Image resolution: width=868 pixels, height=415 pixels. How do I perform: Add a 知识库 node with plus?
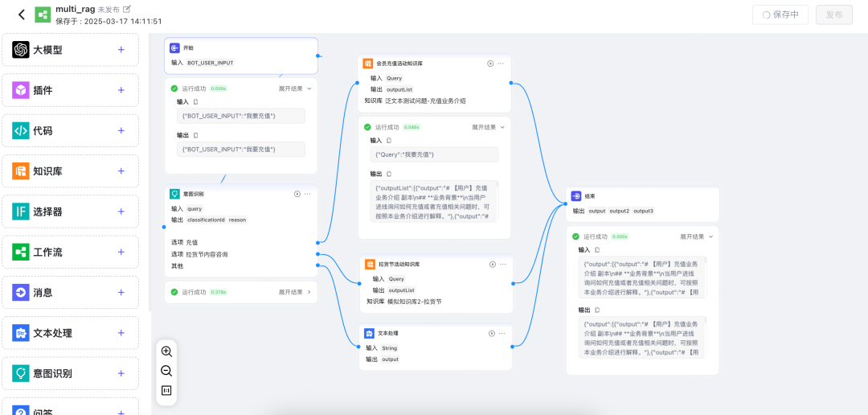pos(121,171)
